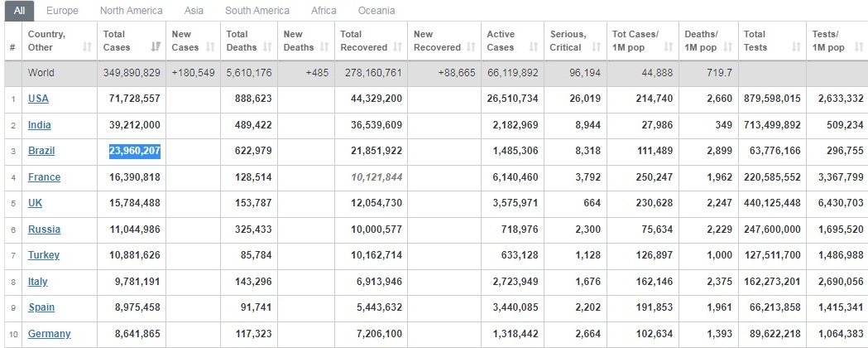This screenshot has width=868, height=348.
Task: Open the Brazil country link
Action: coord(41,151)
